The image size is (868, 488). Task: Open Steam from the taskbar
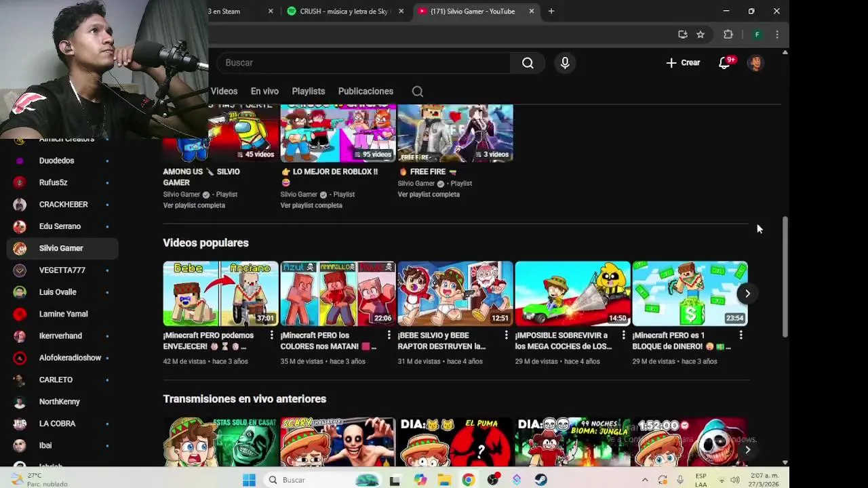pos(540,480)
